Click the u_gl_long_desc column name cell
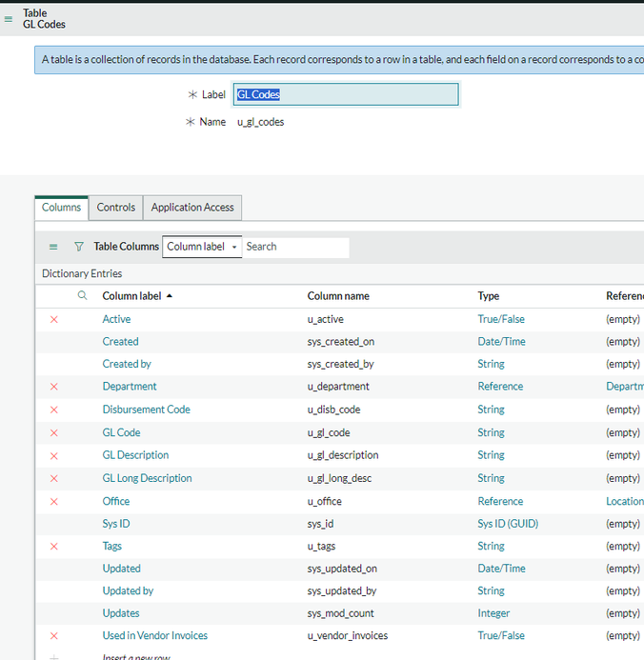Viewport: 644px width, 660px height. point(340,478)
